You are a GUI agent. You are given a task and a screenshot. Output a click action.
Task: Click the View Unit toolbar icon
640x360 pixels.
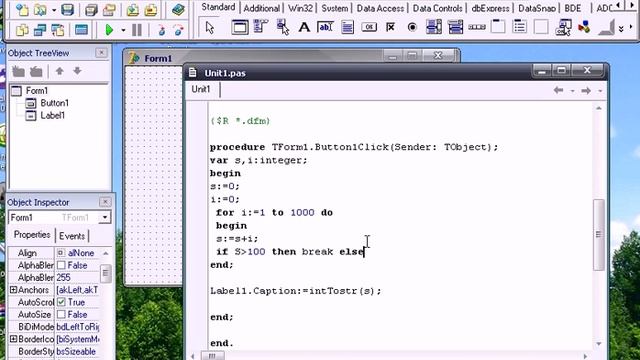pyautogui.click(x=22, y=30)
